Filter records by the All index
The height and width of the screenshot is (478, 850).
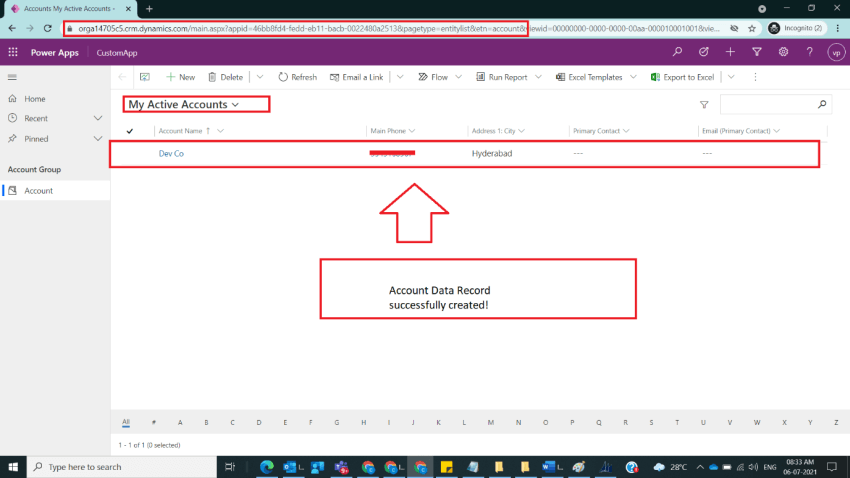(x=126, y=422)
